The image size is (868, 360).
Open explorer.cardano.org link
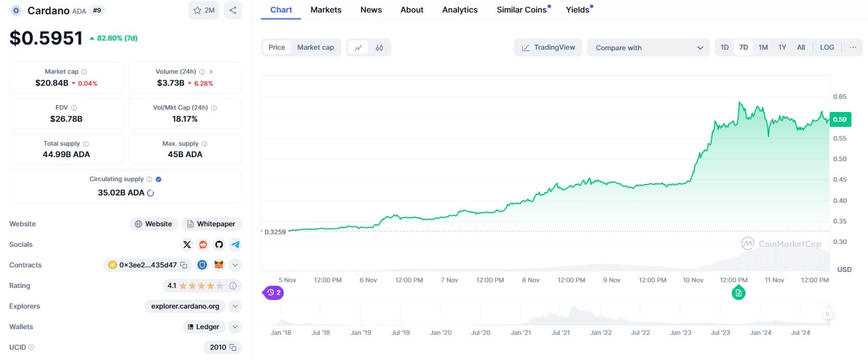185,306
